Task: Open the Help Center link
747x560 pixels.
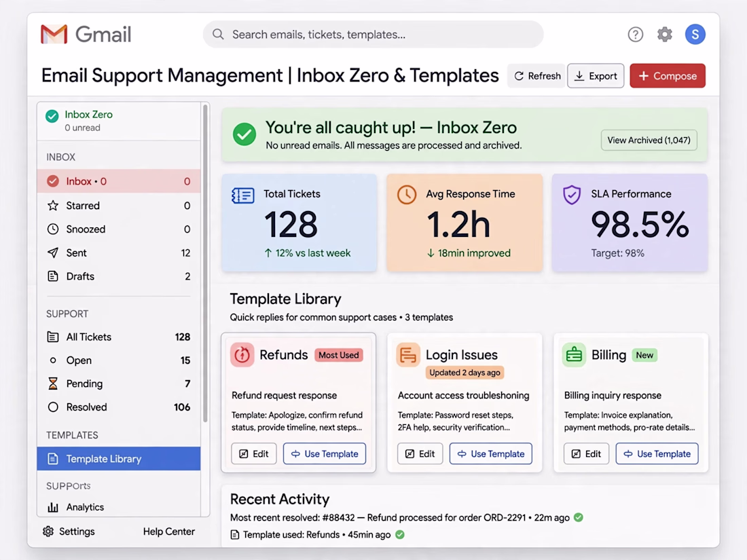Action: [168, 531]
